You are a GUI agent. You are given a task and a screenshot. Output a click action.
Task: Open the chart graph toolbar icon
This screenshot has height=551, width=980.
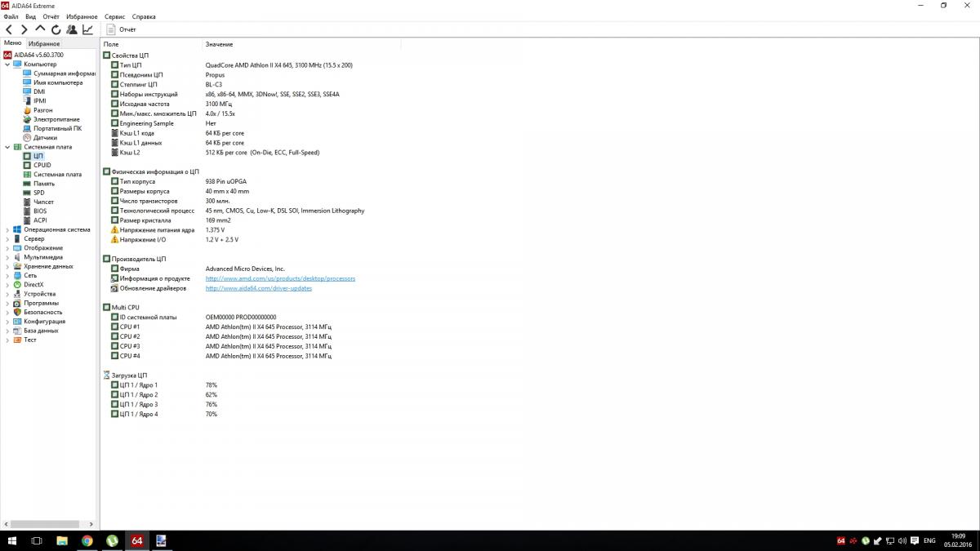point(87,29)
